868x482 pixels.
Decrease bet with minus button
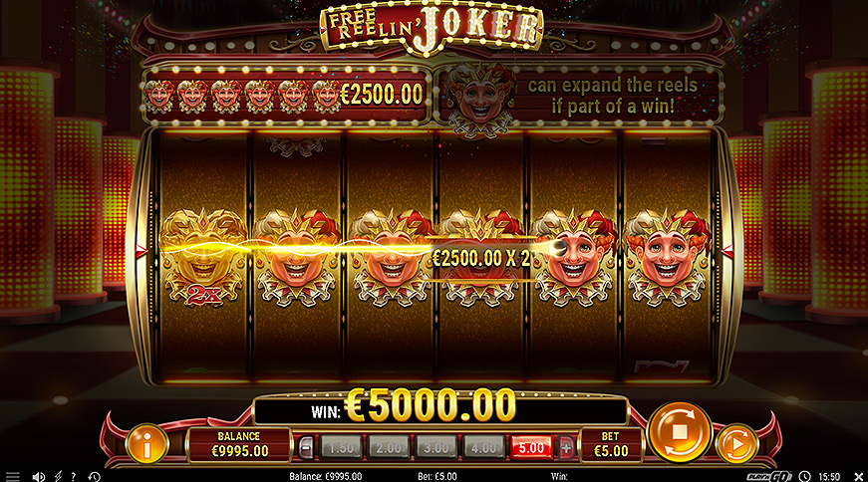click(x=306, y=447)
